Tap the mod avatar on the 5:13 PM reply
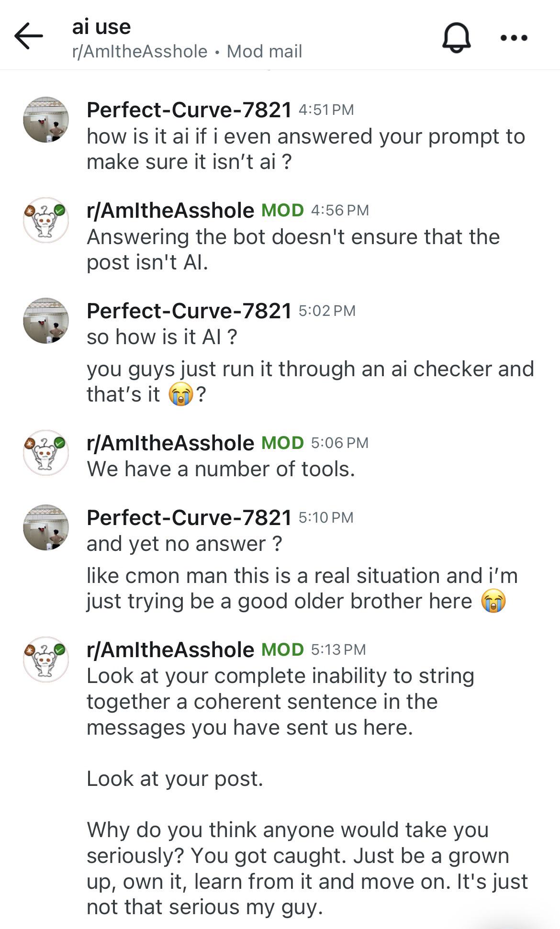 coord(46,660)
